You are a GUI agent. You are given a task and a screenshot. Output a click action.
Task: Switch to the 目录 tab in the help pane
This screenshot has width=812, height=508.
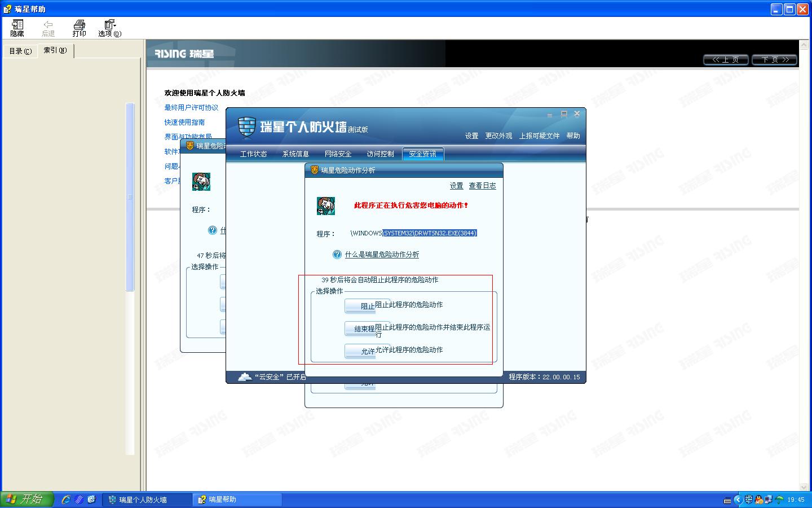coord(20,51)
